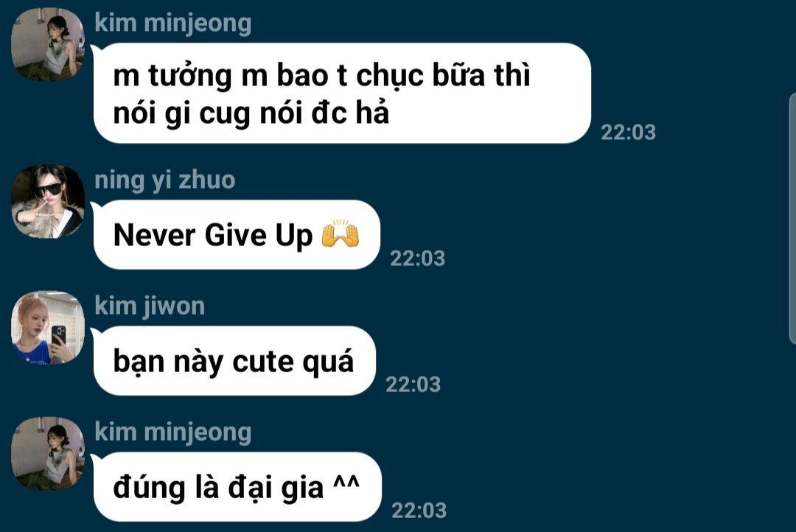Tap the timestamp next to 'Never Give Up'
796x532 pixels.
pos(417,259)
